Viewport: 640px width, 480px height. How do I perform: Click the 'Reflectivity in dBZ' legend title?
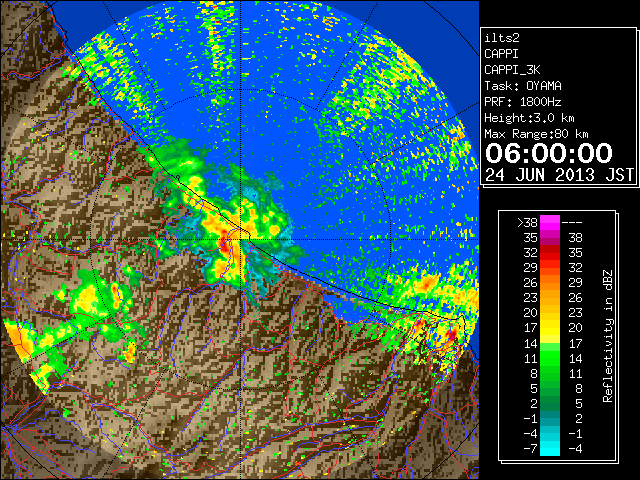coord(608,336)
